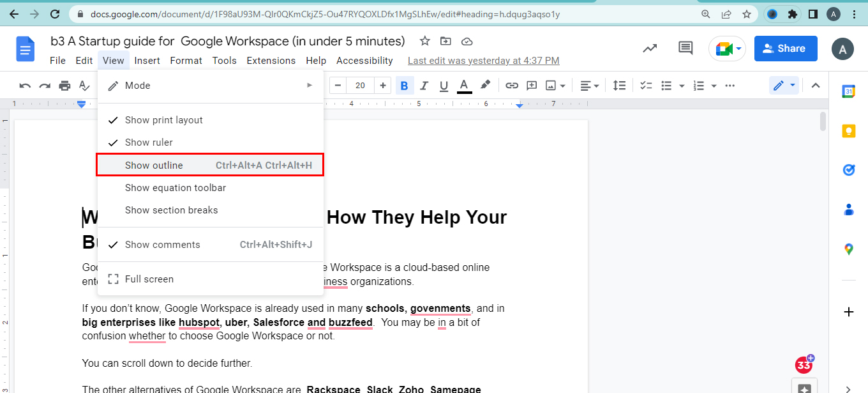The width and height of the screenshot is (868, 393).
Task: Check the cloud save status icon
Action: [467, 41]
